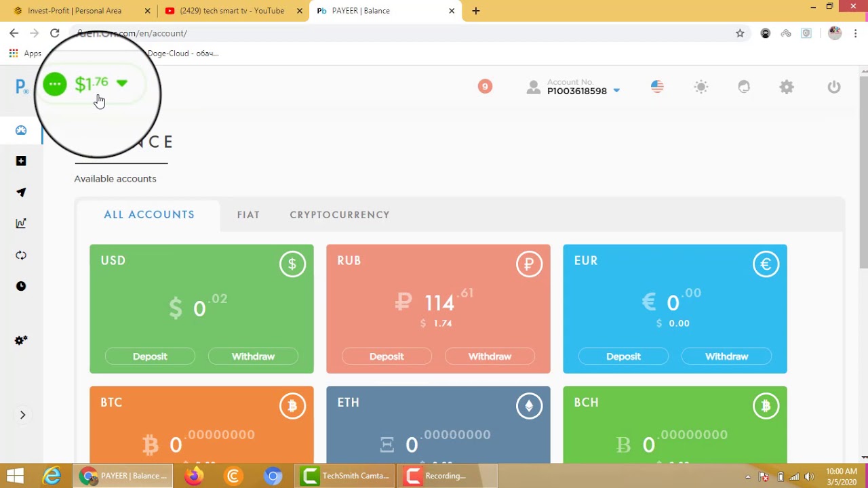
Task: Open the Exchange arrows sidebar icon
Action: click(21, 255)
